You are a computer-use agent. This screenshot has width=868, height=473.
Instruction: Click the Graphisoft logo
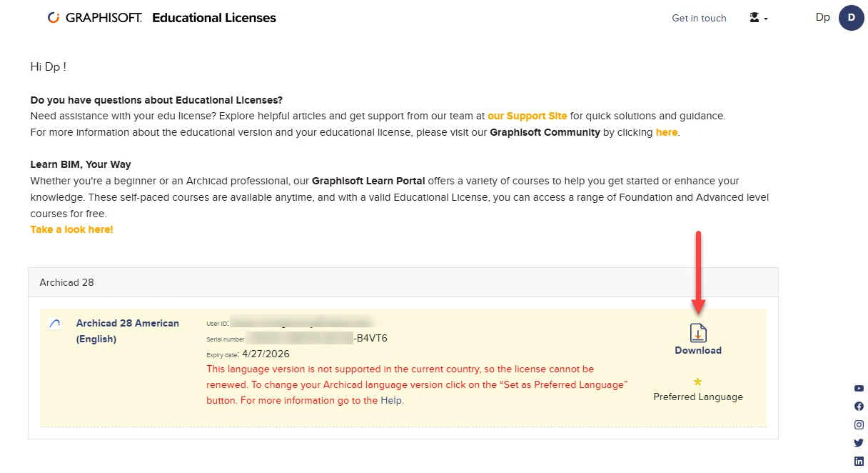[x=95, y=18]
